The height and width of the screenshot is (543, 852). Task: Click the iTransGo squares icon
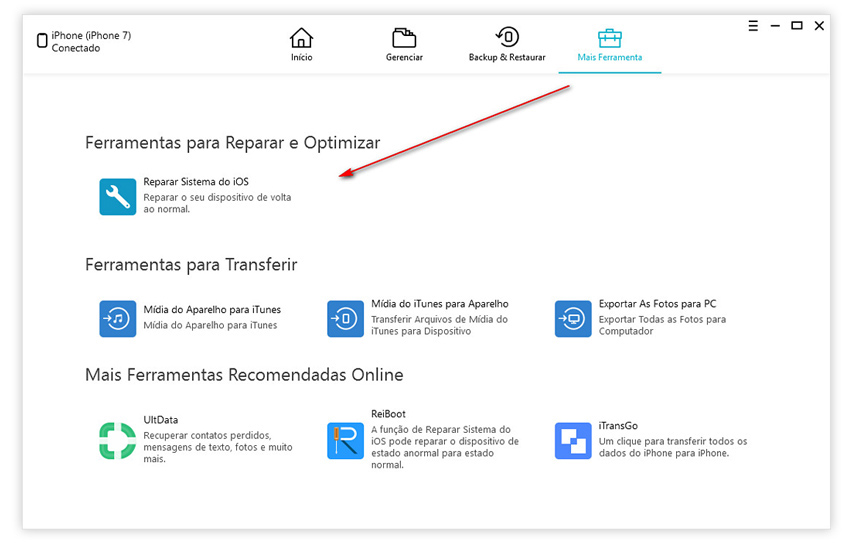pos(573,440)
